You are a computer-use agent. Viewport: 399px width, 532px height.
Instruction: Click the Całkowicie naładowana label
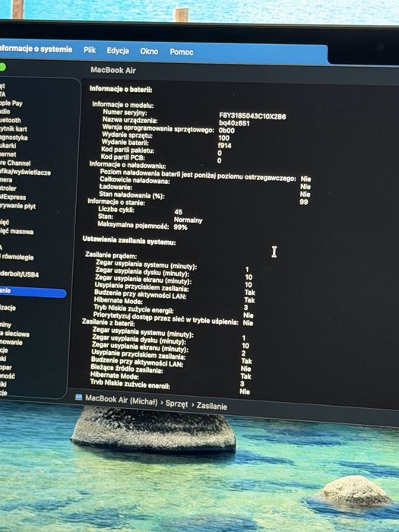135,181
